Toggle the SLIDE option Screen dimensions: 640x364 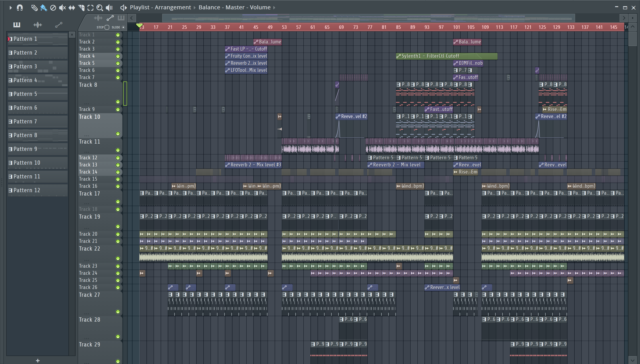(x=123, y=27)
